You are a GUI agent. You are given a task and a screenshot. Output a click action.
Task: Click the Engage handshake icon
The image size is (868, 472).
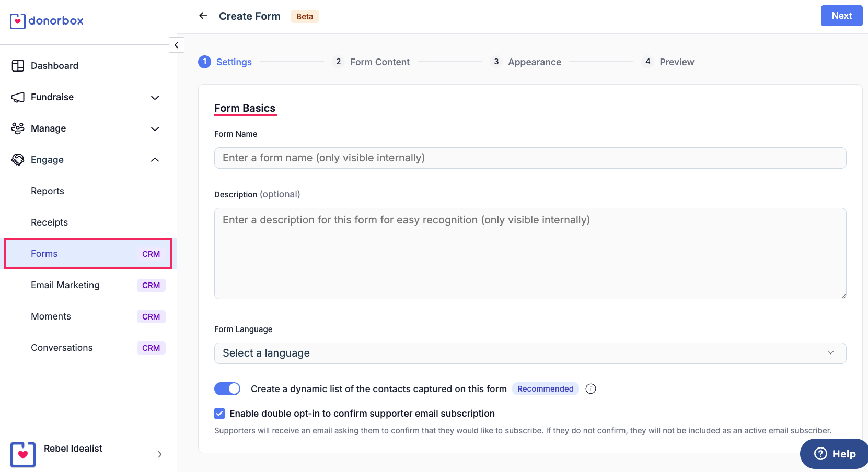[x=18, y=160]
